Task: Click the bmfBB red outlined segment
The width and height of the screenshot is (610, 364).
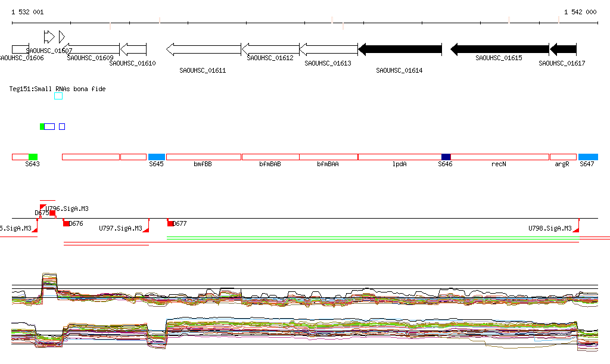Action: pyautogui.click(x=204, y=157)
